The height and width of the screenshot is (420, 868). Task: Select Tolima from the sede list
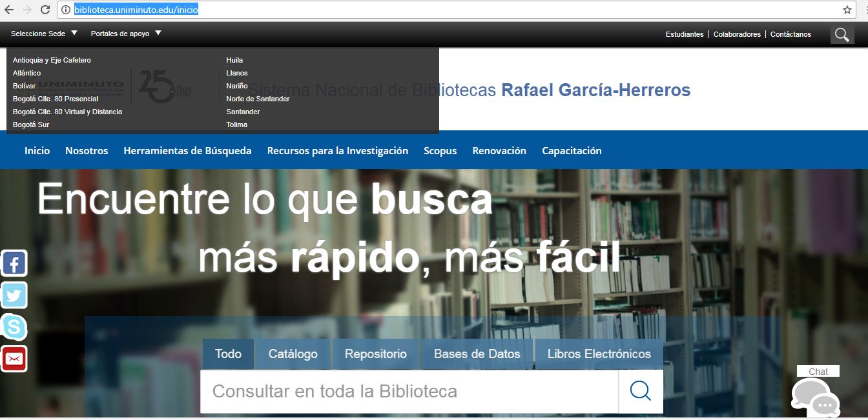point(236,125)
